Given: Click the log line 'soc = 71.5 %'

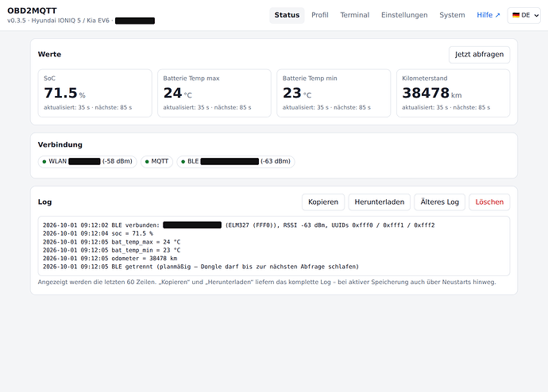Looking at the screenshot, I should 98,233.
